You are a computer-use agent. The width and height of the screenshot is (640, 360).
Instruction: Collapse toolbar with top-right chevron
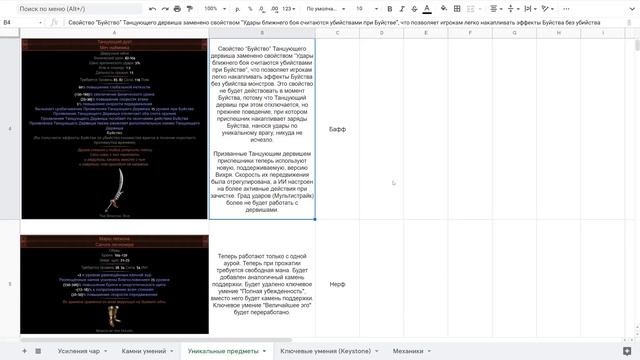632,9
